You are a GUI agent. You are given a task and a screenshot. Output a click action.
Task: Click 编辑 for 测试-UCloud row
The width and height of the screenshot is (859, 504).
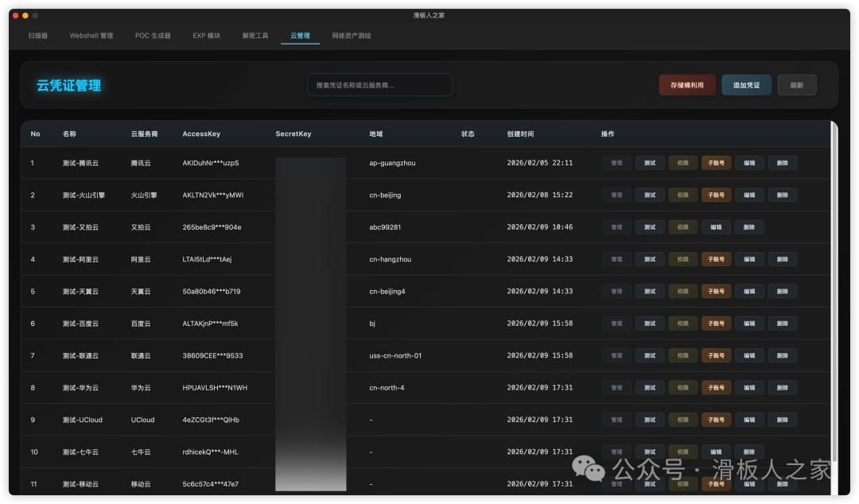click(749, 420)
